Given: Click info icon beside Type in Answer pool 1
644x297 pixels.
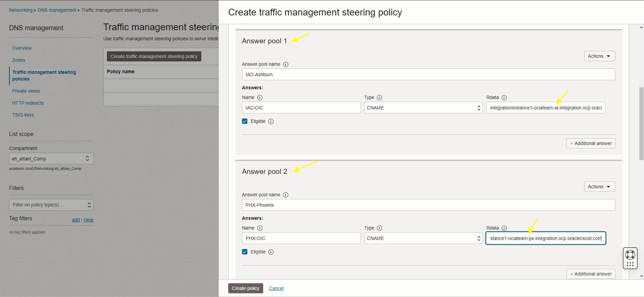Looking at the screenshot, I should tap(379, 98).
